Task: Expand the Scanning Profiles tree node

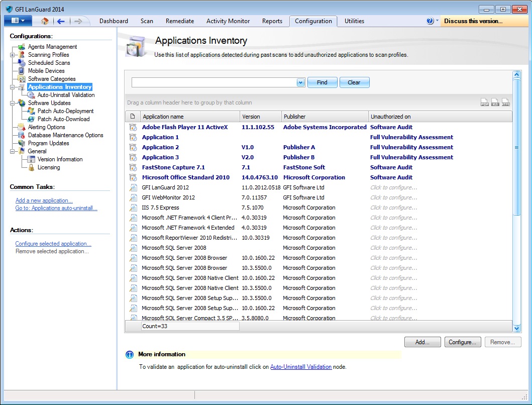Action: pyautogui.click(x=12, y=55)
